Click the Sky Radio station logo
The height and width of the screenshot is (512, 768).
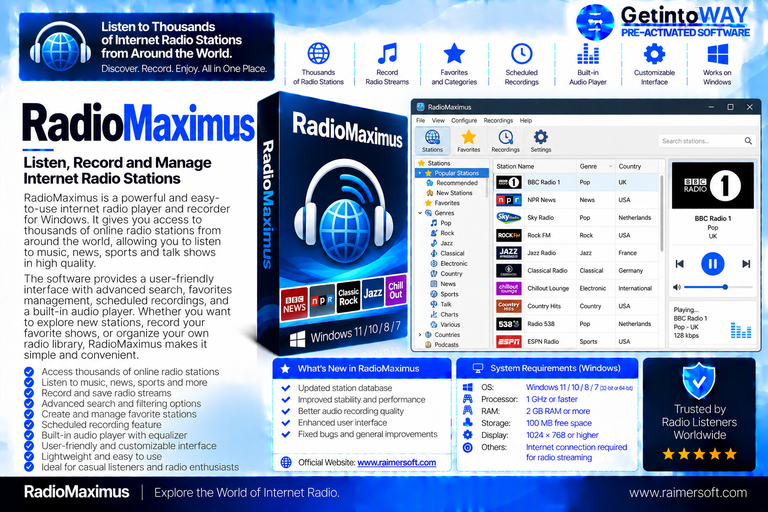[508, 218]
